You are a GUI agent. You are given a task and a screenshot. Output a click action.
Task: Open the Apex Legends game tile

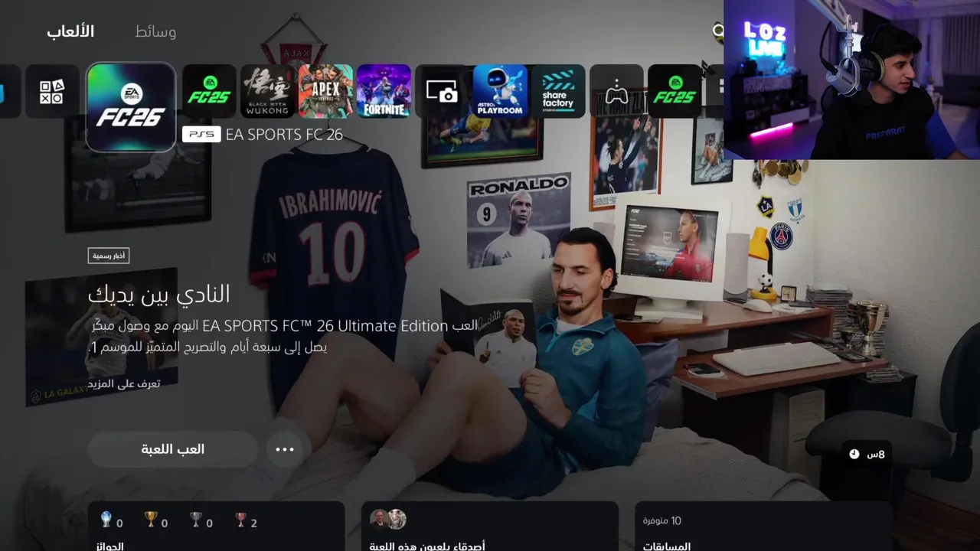coord(325,91)
